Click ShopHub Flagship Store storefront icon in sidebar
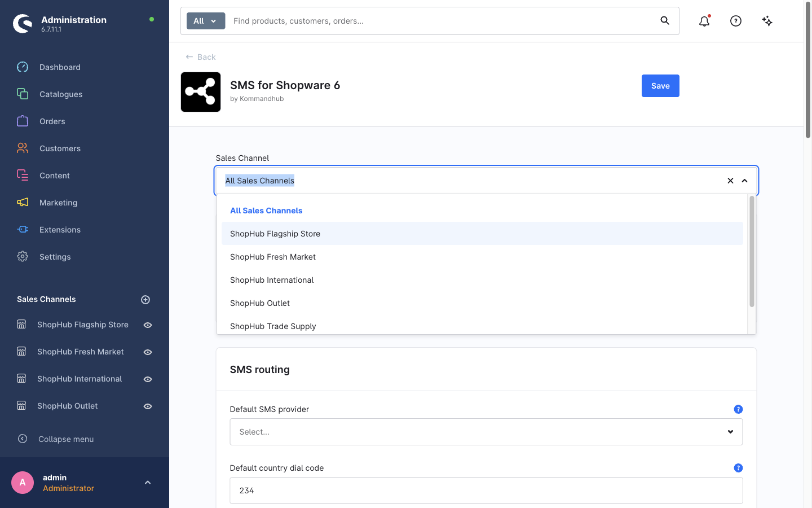 click(21, 325)
